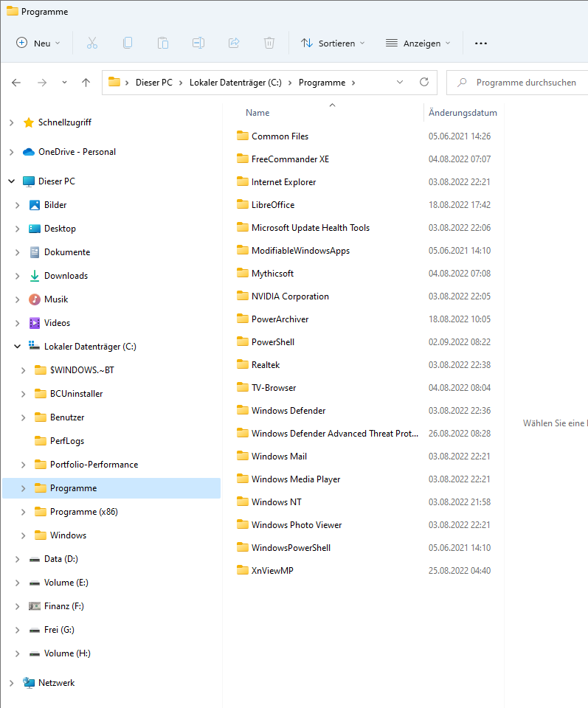Expand the Schnellzugriff tree node

[12, 122]
